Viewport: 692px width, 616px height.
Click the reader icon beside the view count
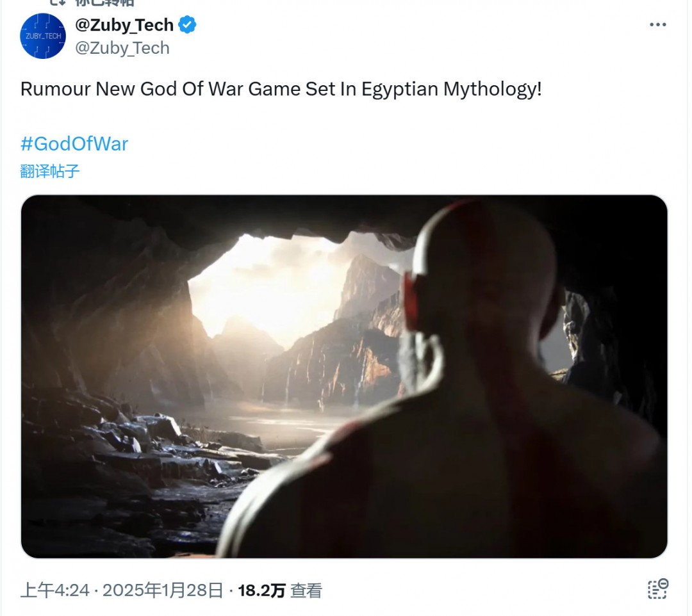(x=657, y=589)
